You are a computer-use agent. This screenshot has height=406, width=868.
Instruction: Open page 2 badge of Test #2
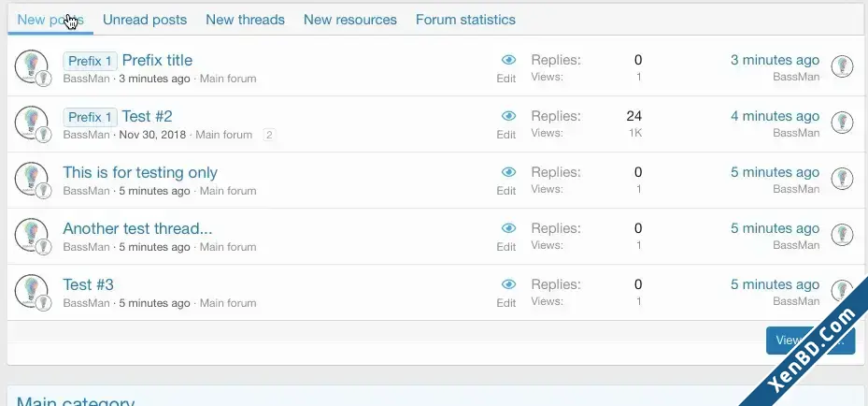tap(269, 135)
